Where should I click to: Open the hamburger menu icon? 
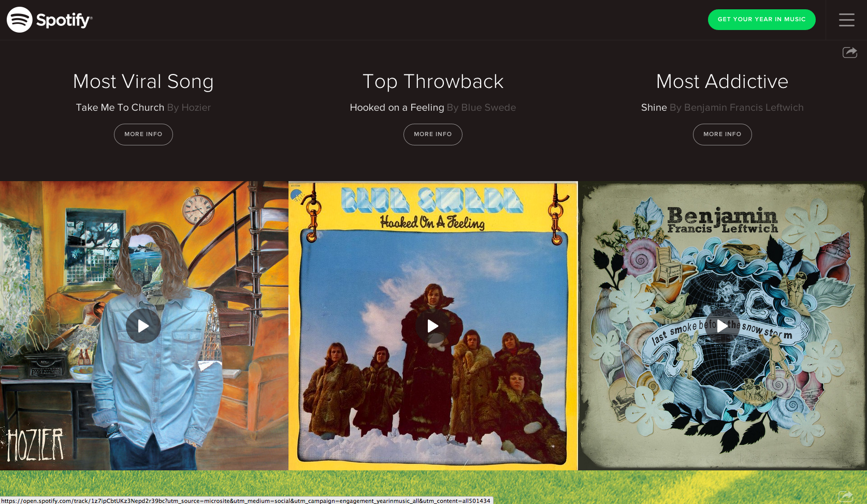click(x=846, y=20)
